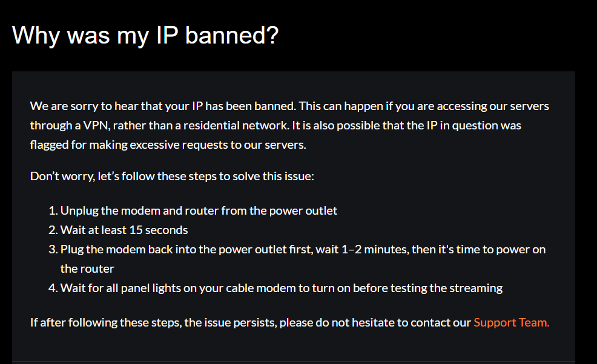Click the 'Don't worry, let's follow these steps' line

click(x=172, y=176)
